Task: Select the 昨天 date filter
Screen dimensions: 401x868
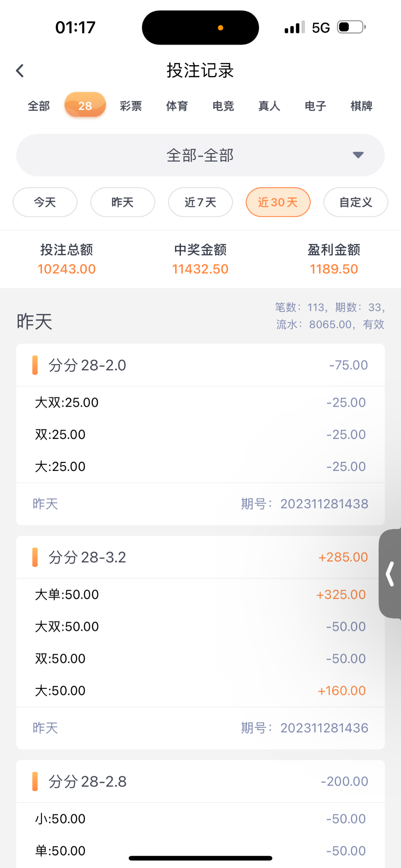Action: (123, 202)
